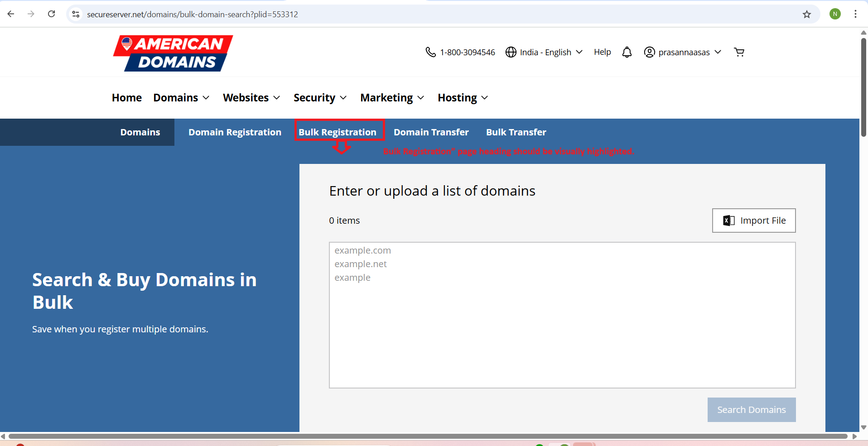View site information icon in address bar
The height and width of the screenshot is (446, 868).
click(76, 14)
